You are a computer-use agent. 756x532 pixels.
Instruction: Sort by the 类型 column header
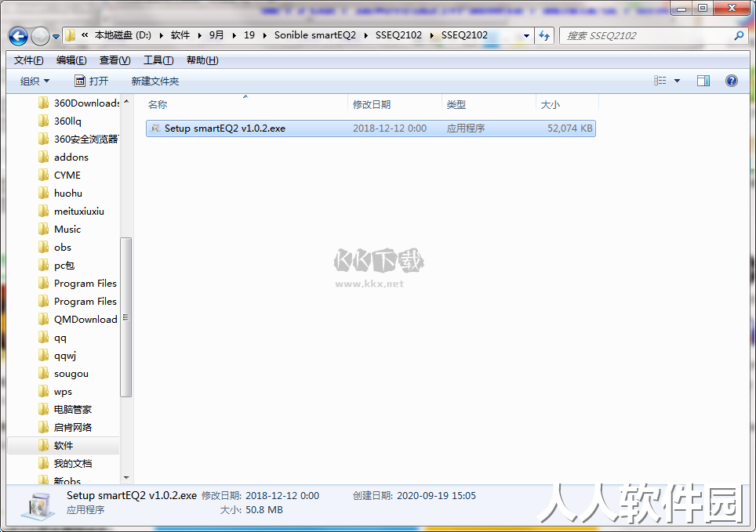point(456,104)
